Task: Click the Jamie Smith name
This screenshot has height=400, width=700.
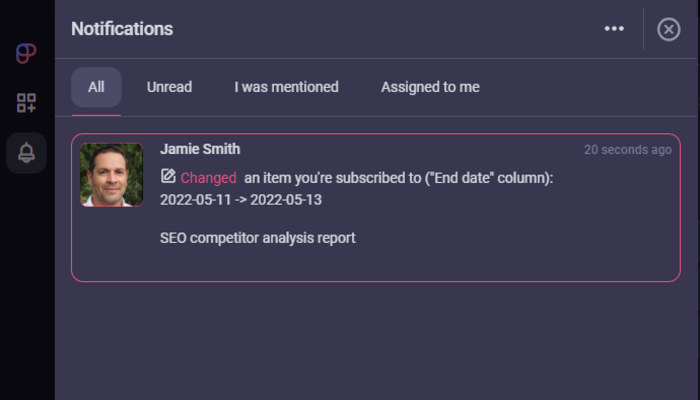Action: pos(200,149)
